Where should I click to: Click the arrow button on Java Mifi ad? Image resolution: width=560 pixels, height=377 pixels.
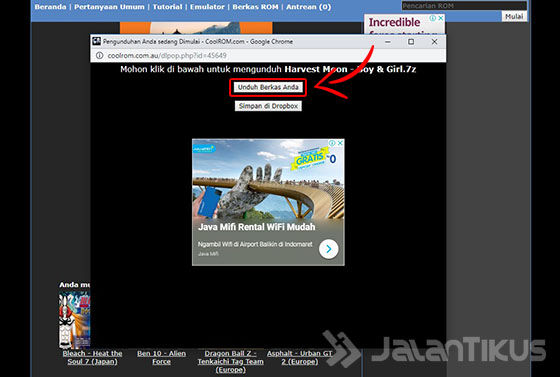pyautogui.click(x=329, y=249)
